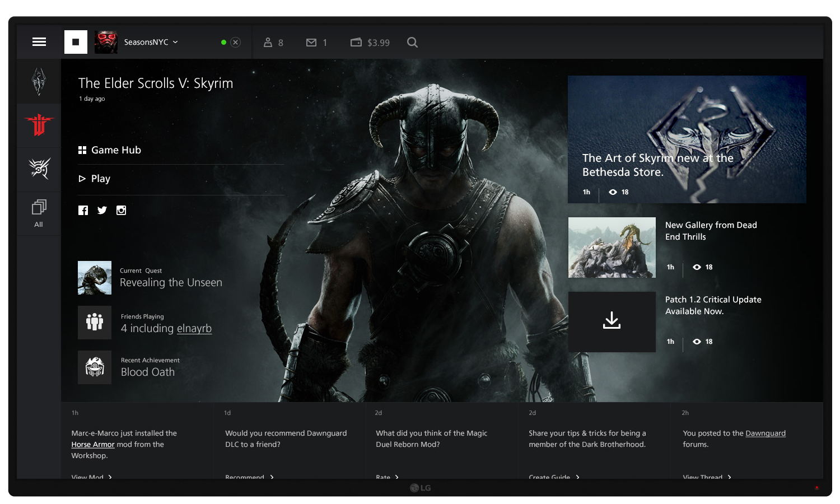Click the search magnifier icon
The height and width of the screenshot is (504, 840).
(x=412, y=42)
